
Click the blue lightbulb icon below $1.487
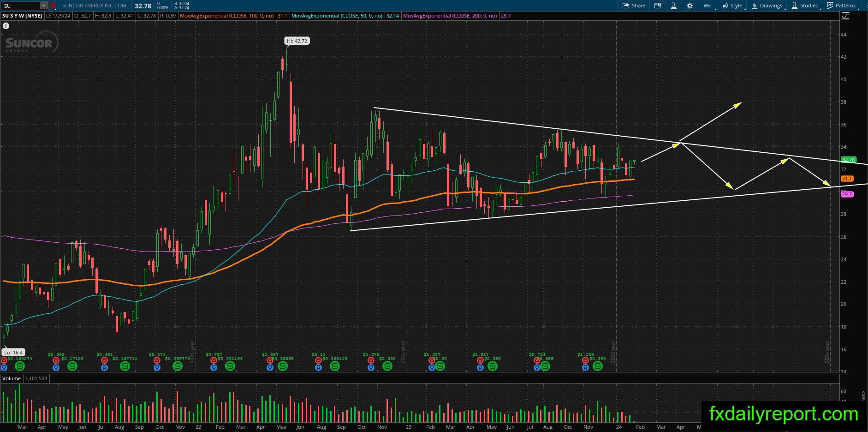click(270, 368)
